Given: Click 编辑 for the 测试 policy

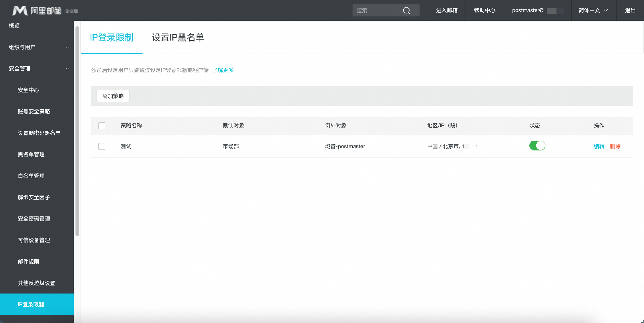Looking at the screenshot, I should pyautogui.click(x=599, y=146).
